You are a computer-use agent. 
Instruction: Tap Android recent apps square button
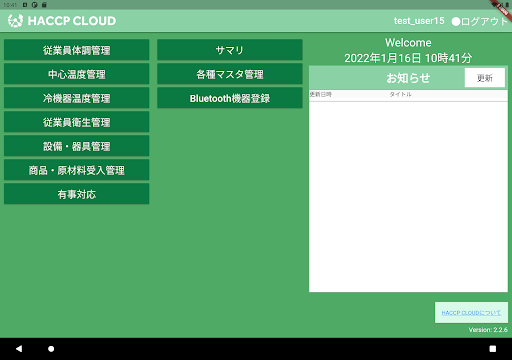(x=493, y=349)
